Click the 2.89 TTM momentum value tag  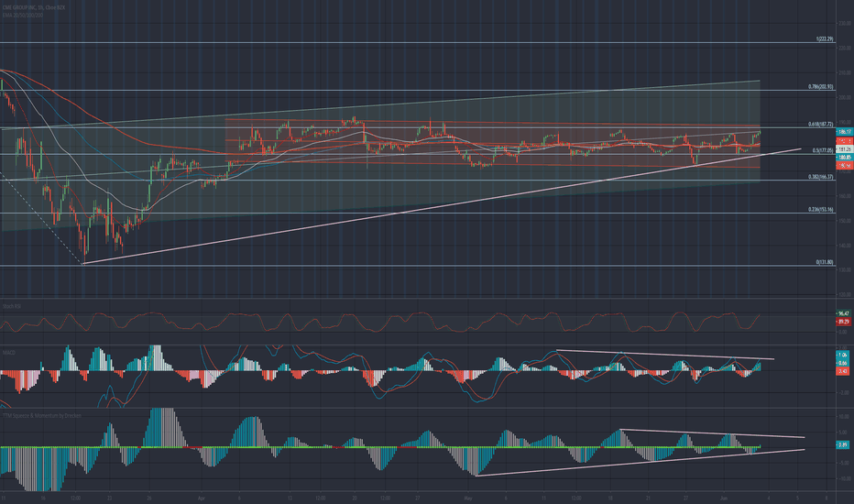coord(842,445)
